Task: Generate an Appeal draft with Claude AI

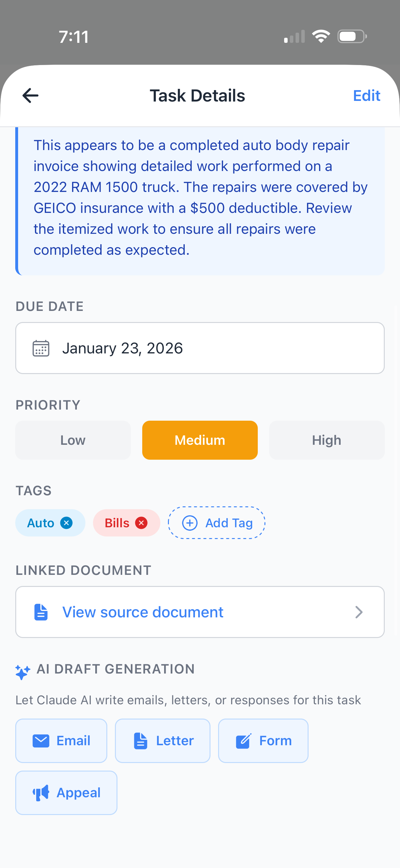Action: [66, 792]
